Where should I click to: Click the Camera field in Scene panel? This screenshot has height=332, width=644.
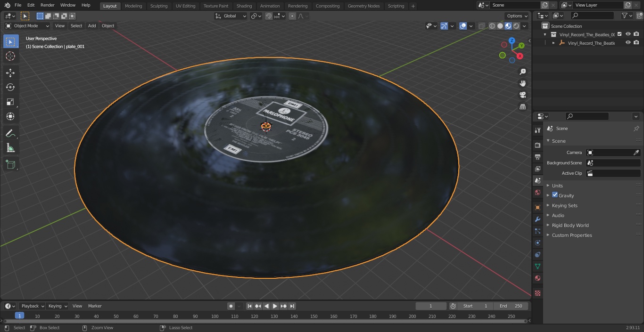pyautogui.click(x=613, y=153)
